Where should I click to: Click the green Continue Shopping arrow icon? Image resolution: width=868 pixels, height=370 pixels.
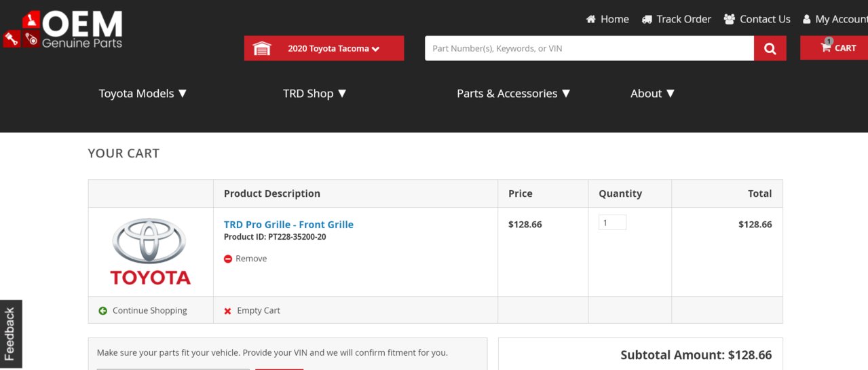pos(103,310)
